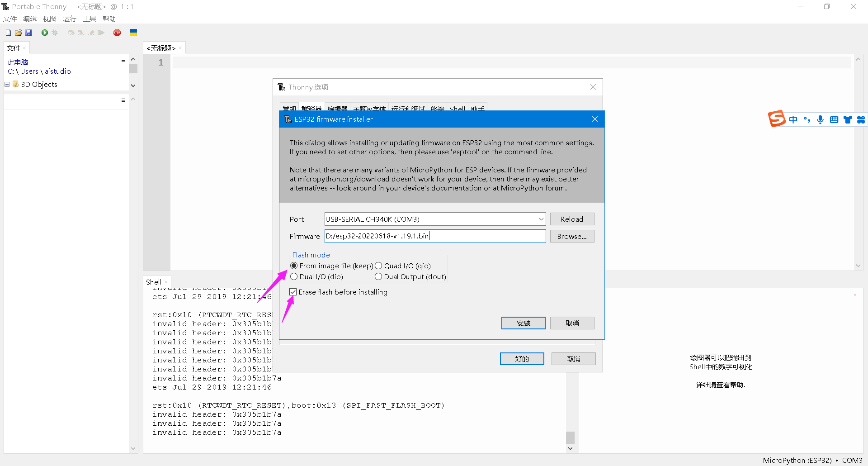Click the Step out toolbar icon

[x=91, y=33]
